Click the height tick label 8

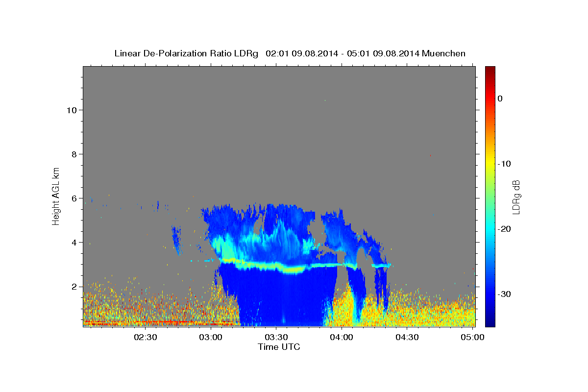[74, 154]
